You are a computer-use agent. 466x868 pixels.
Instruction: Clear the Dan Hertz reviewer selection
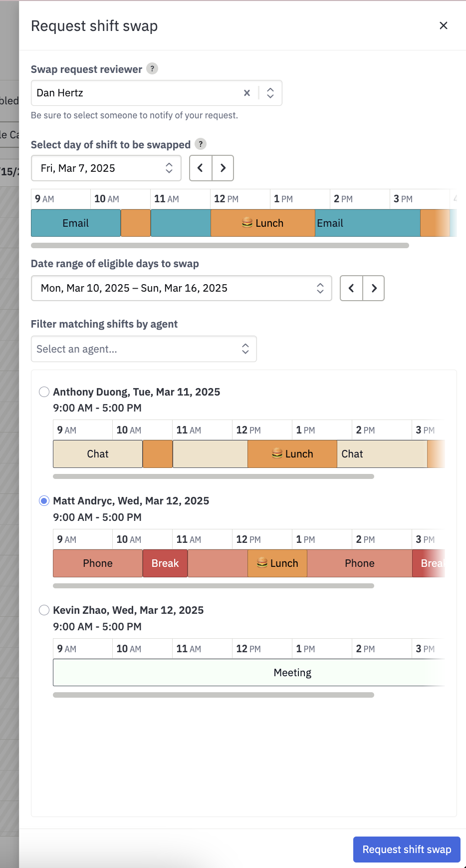247,93
